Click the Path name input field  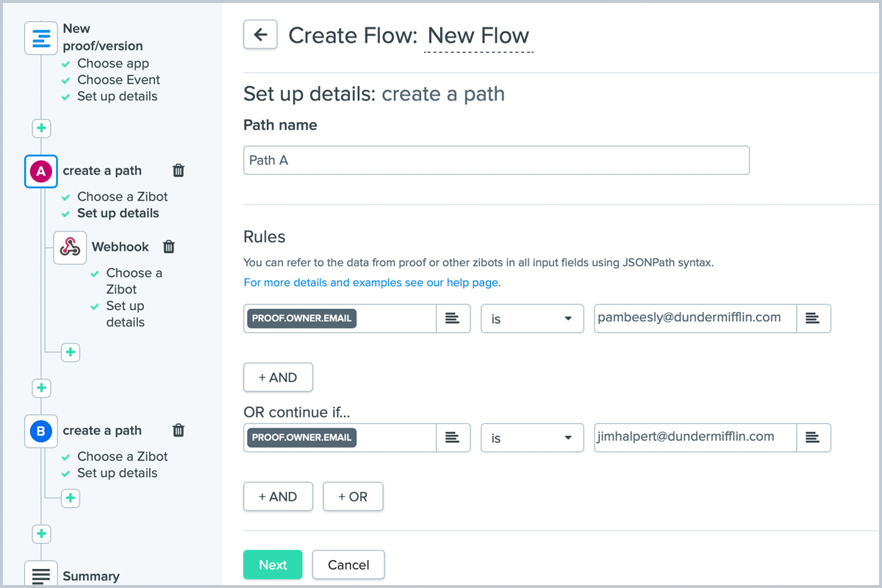[x=496, y=160]
